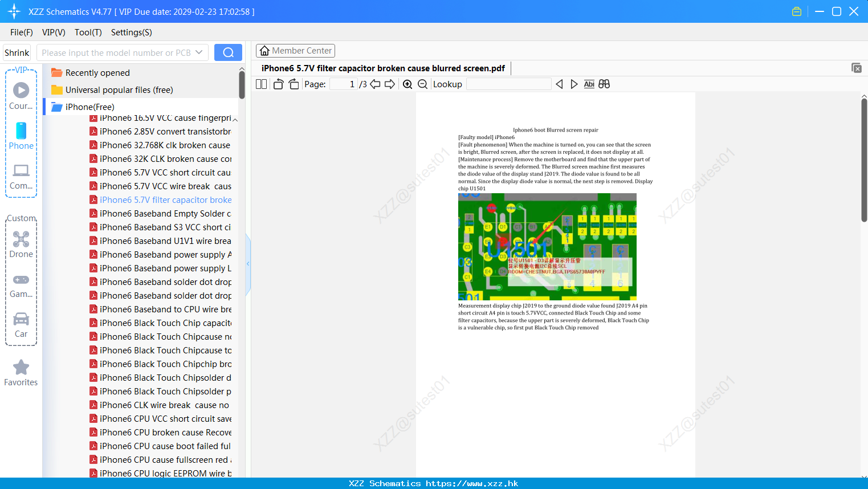Click the U1501 board diagram image
The image size is (868, 489).
(547, 247)
